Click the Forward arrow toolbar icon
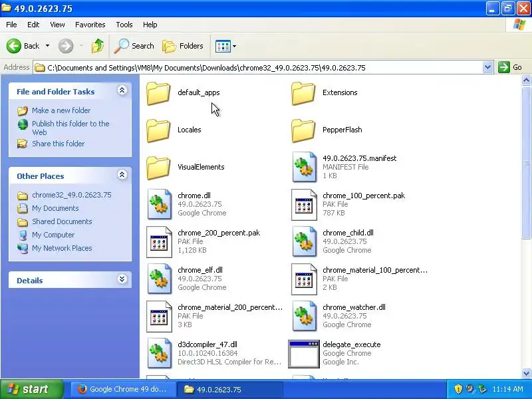The width and height of the screenshot is (532, 399). click(x=66, y=46)
